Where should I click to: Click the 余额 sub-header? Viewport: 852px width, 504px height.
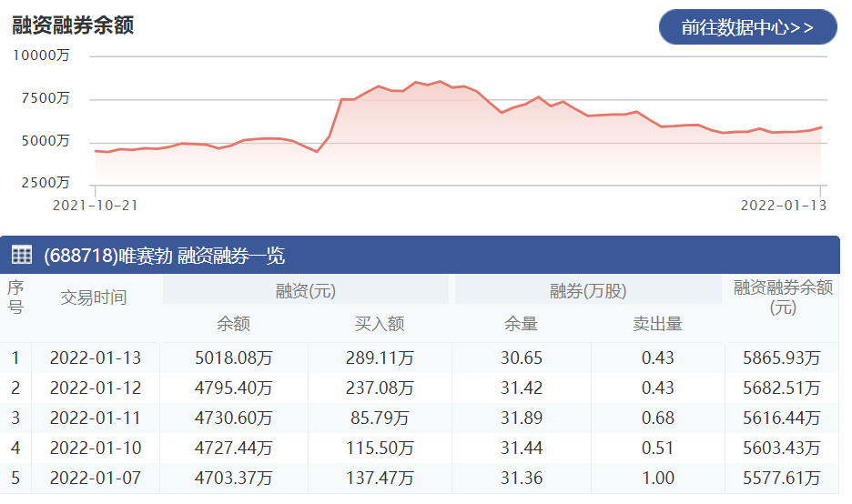click(x=233, y=324)
